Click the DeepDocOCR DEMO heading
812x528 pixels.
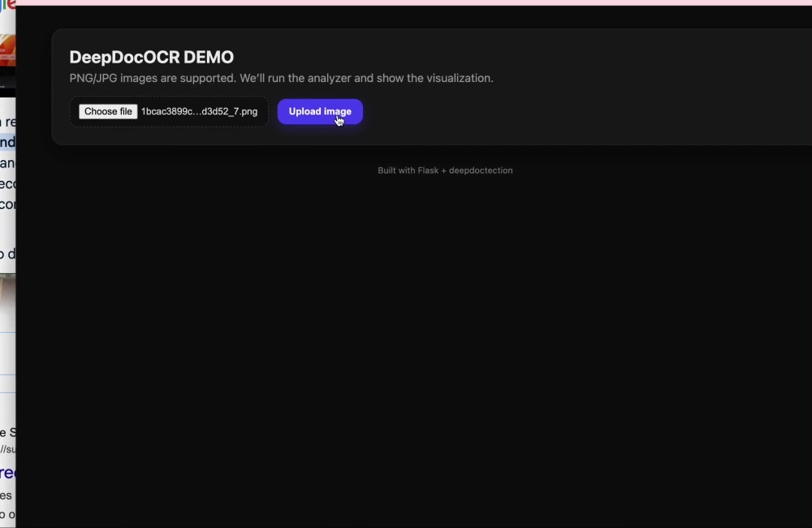[152, 57]
